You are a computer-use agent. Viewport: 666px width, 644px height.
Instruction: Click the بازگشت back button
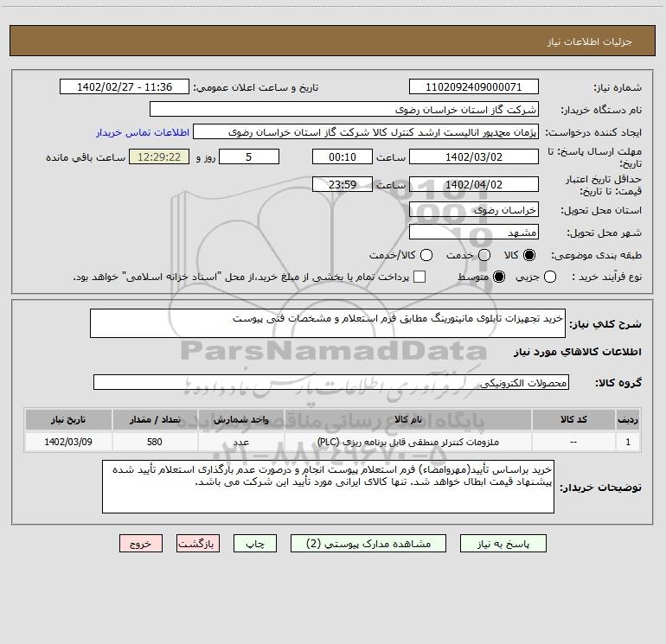198,544
